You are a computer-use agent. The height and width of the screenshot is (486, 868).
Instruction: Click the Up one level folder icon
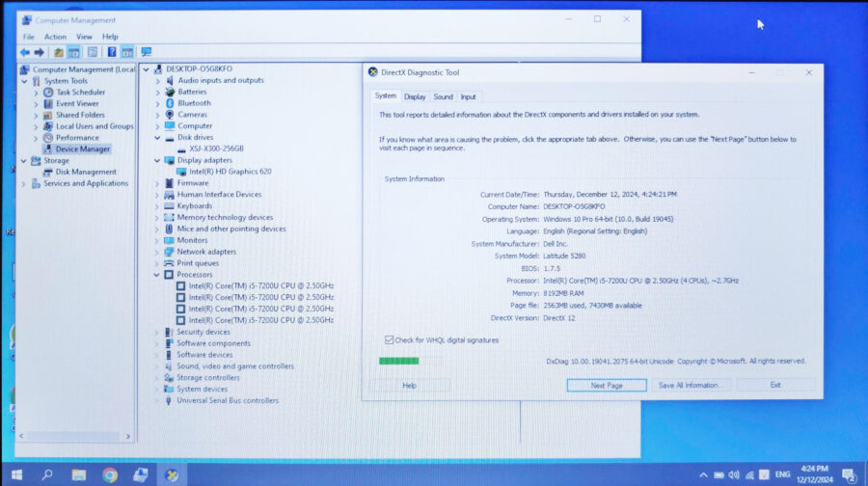58,52
